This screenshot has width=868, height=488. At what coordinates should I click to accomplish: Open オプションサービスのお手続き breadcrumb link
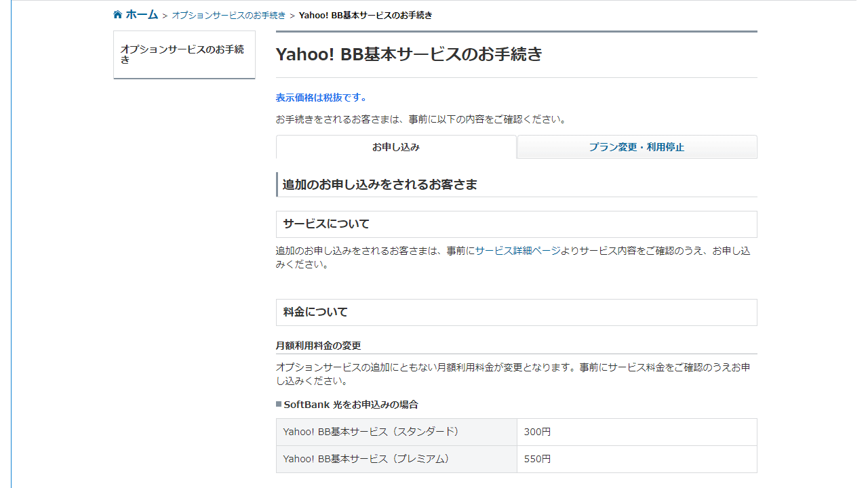(x=229, y=15)
